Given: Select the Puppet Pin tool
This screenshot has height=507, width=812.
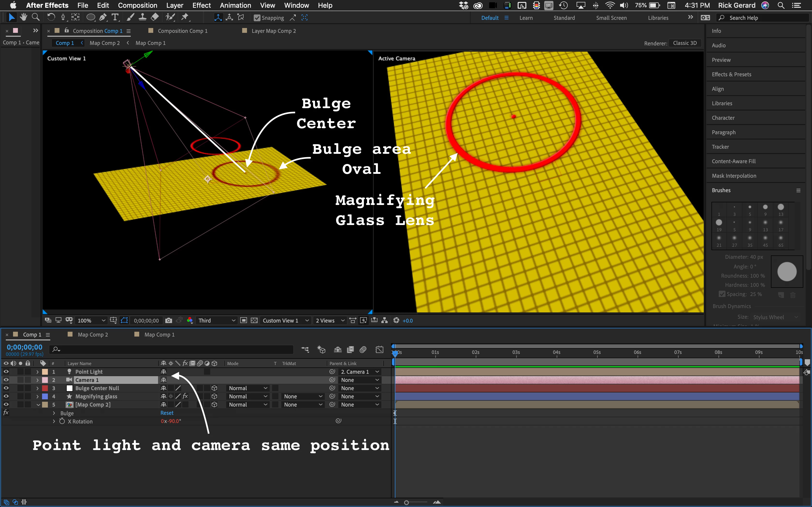Looking at the screenshot, I should click(185, 17).
